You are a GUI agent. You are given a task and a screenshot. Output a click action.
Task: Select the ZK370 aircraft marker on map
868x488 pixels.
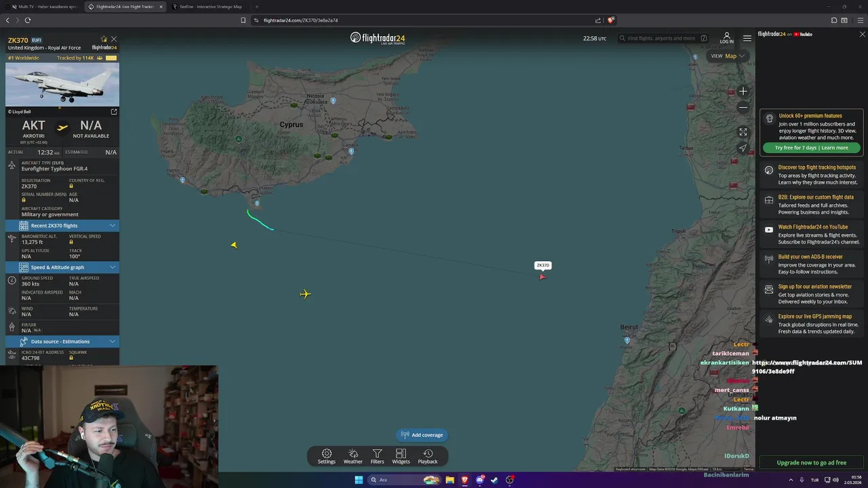542,277
